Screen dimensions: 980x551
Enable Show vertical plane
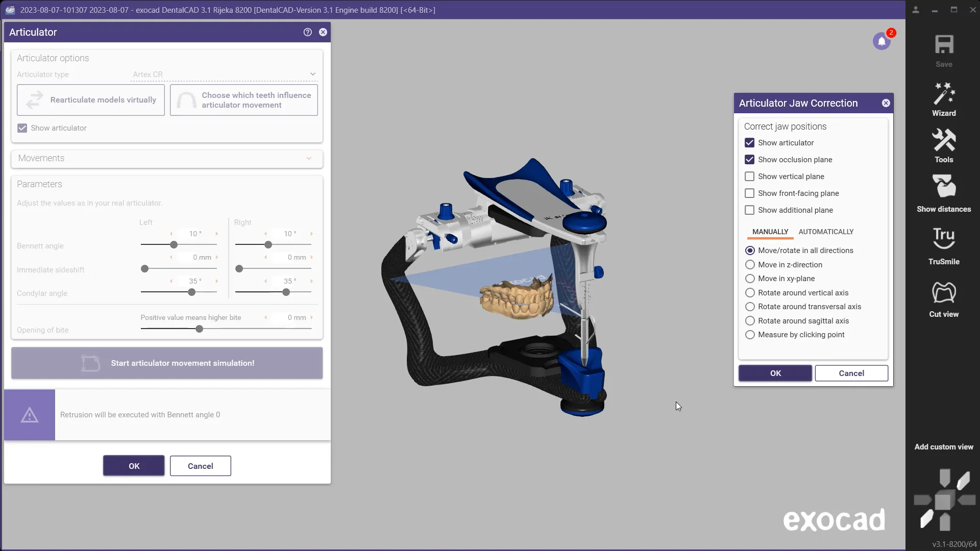[x=749, y=177]
